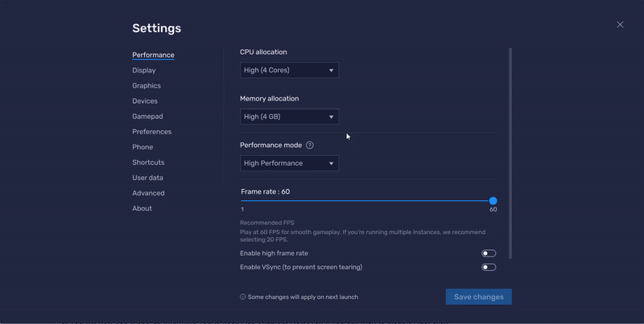Expand the Performance mode dropdown
The height and width of the screenshot is (324, 644).
click(289, 163)
